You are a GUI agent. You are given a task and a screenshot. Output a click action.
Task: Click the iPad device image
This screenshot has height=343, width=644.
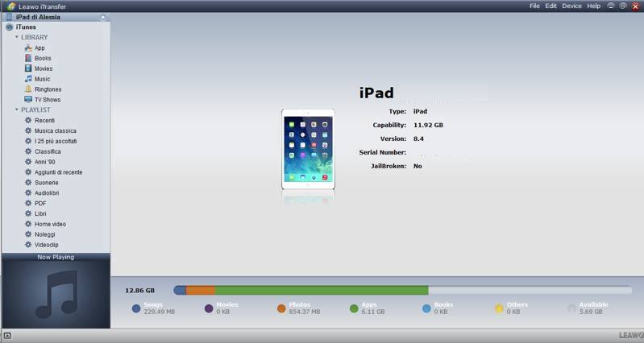coord(308,150)
